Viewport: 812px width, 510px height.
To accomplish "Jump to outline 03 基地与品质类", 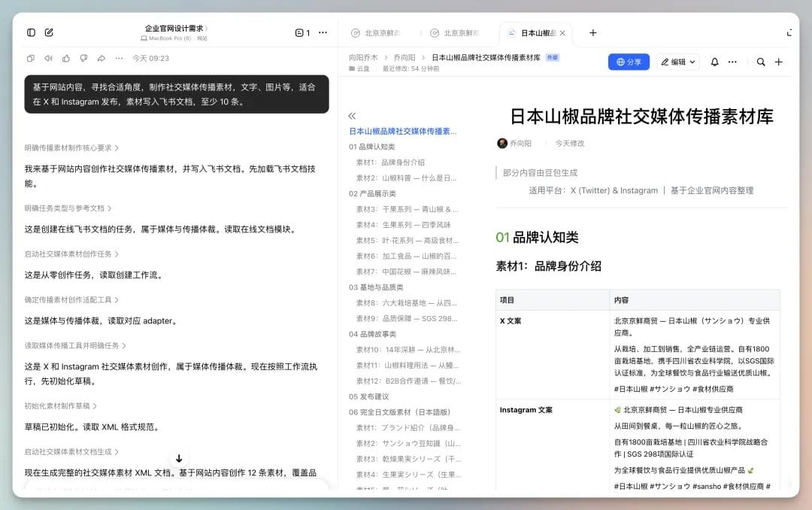I will pyautogui.click(x=376, y=287).
